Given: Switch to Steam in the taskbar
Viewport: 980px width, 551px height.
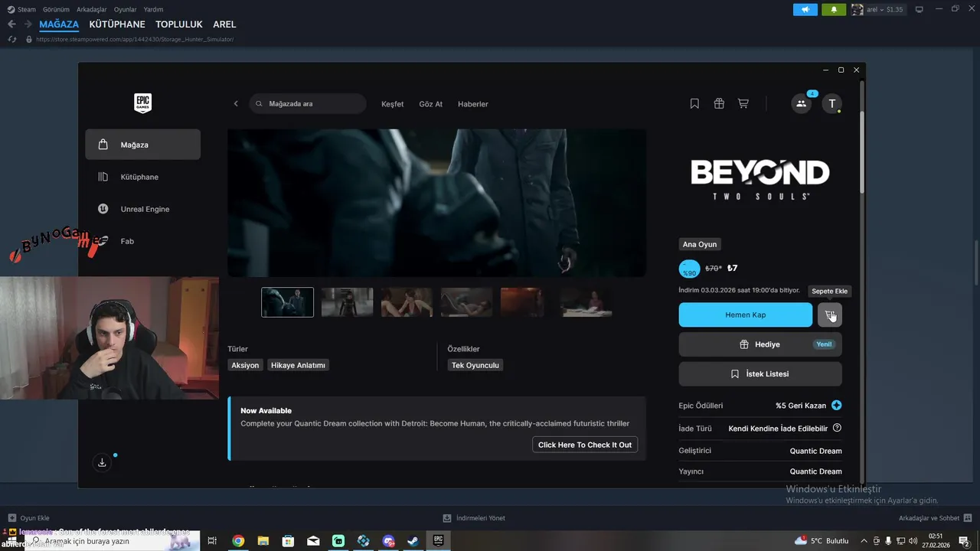Looking at the screenshot, I should point(413,541).
